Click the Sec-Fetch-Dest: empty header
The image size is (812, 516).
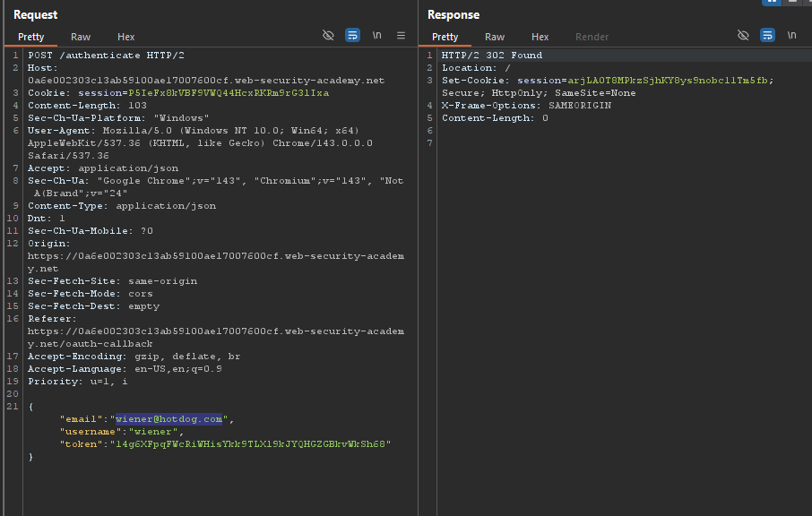point(94,305)
